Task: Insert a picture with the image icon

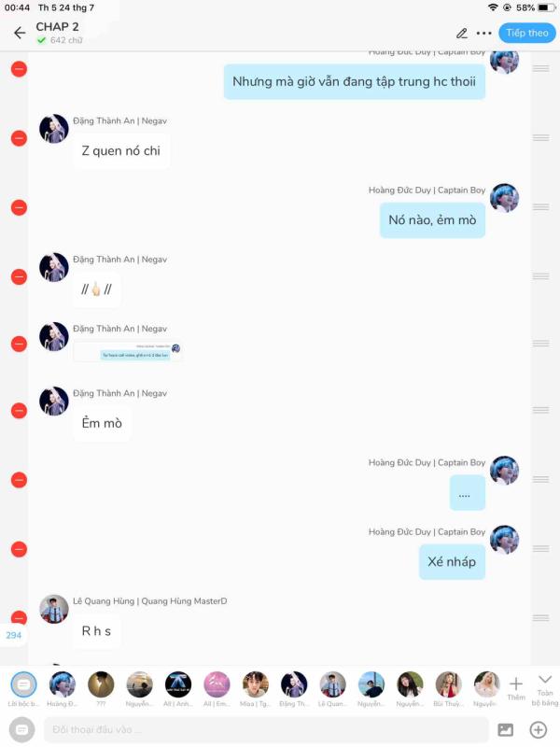Action: coord(505,729)
